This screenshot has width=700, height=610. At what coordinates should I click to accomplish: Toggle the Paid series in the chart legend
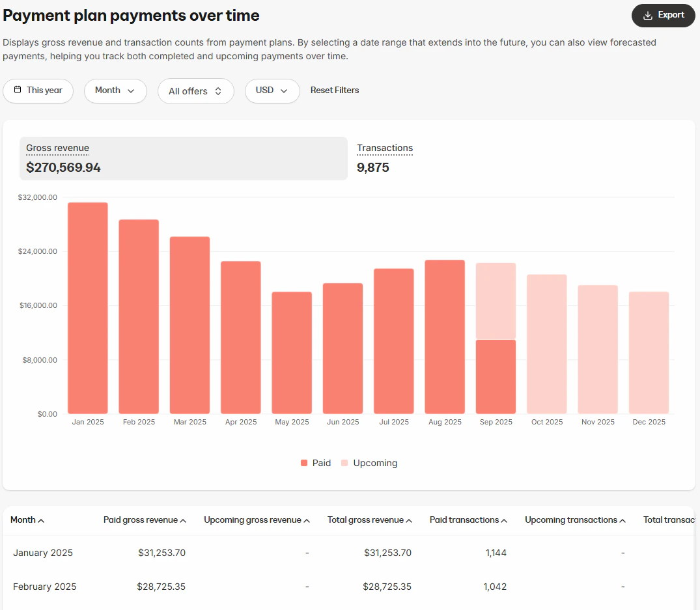[316, 463]
